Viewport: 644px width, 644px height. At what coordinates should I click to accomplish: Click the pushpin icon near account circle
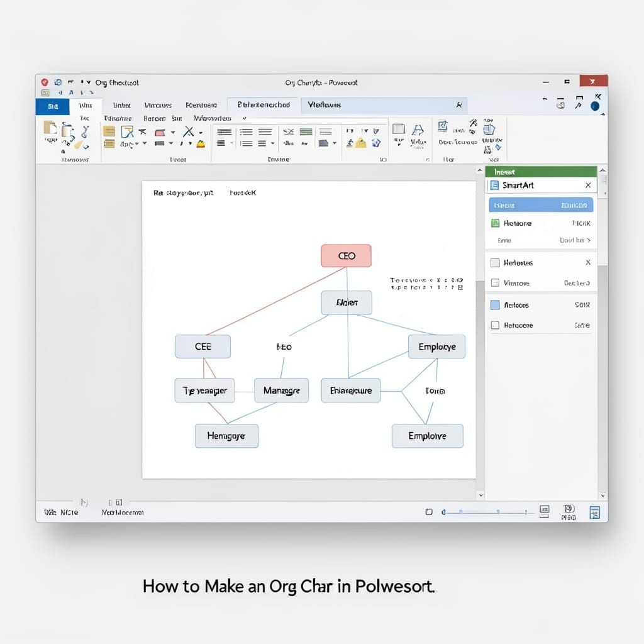(x=579, y=106)
